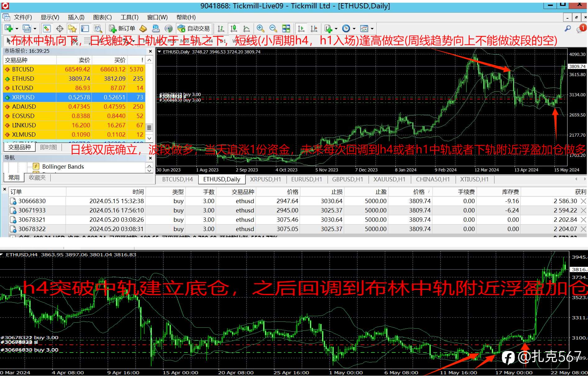The image size is (588, 378).
Task: Expand the Indicators dropdown arrow
Action: click(x=336, y=29)
